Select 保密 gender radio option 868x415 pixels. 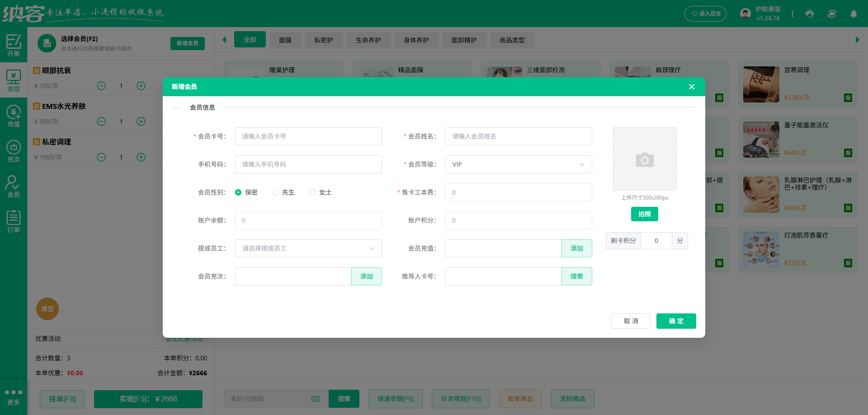(x=246, y=192)
